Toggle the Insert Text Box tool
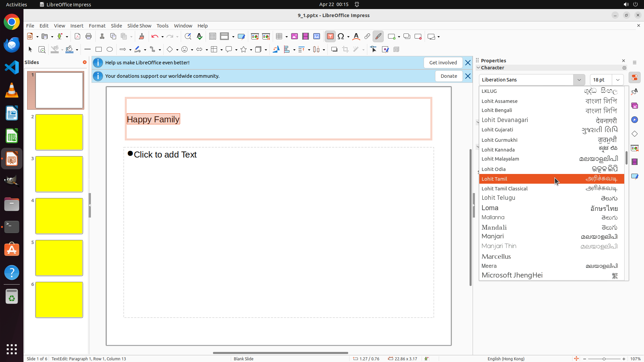This screenshot has height=362, width=644. (330, 37)
